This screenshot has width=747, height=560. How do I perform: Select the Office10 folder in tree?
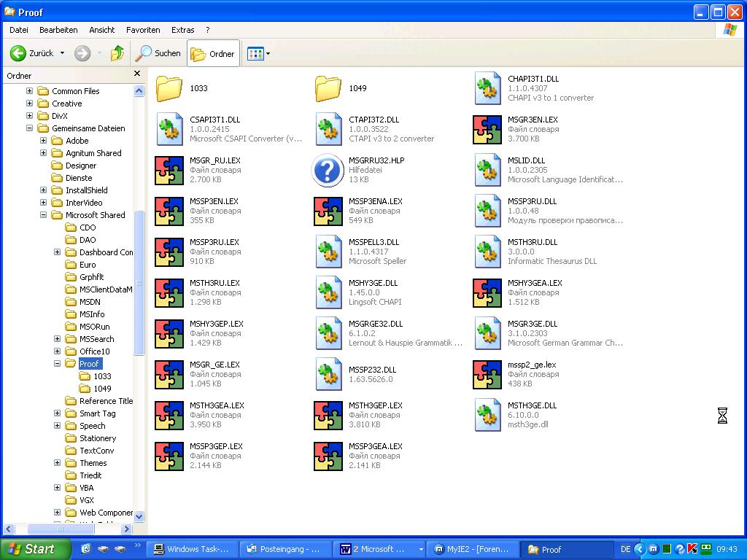pyautogui.click(x=94, y=351)
